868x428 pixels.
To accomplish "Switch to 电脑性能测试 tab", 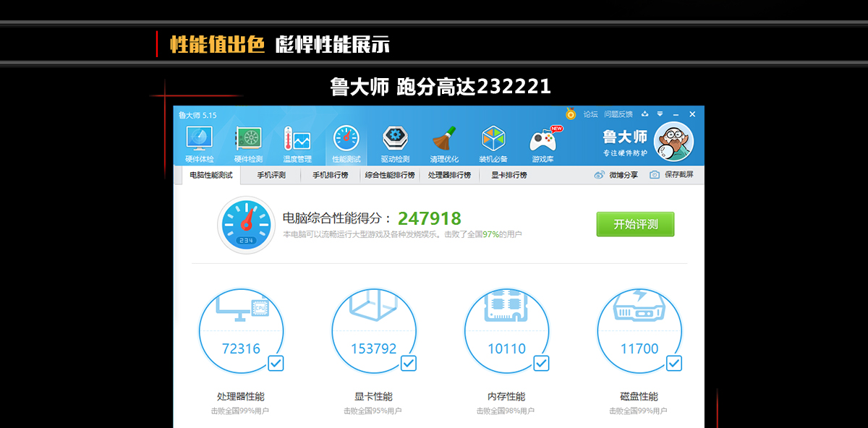I will (211, 175).
